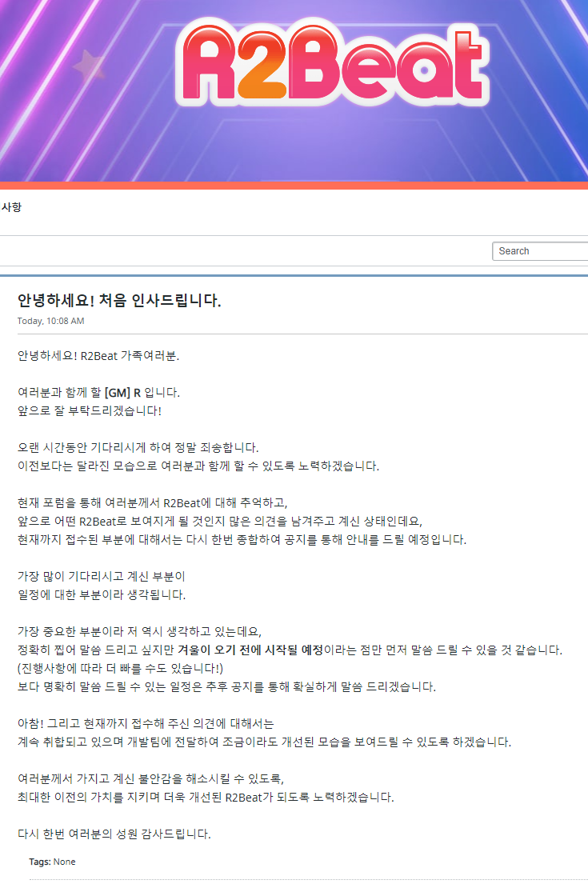Click the line starting 아참! 그리고 현재까지
The image size is (588, 888).
(x=146, y=723)
